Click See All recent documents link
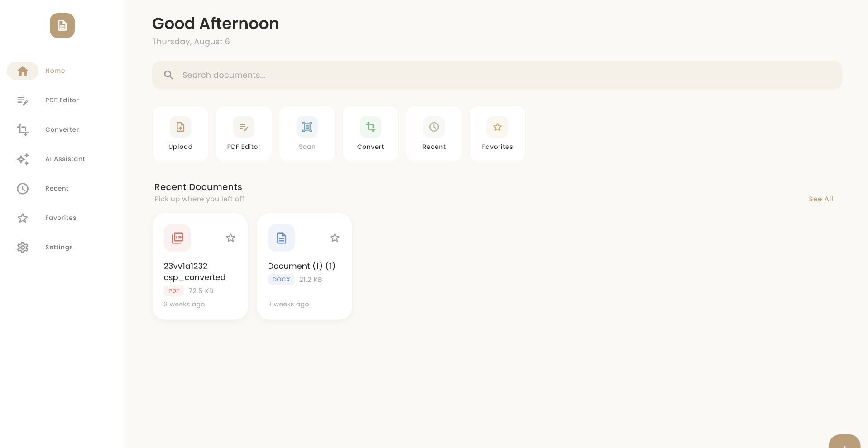This screenshot has height=448, width=868. pos(821,199)
